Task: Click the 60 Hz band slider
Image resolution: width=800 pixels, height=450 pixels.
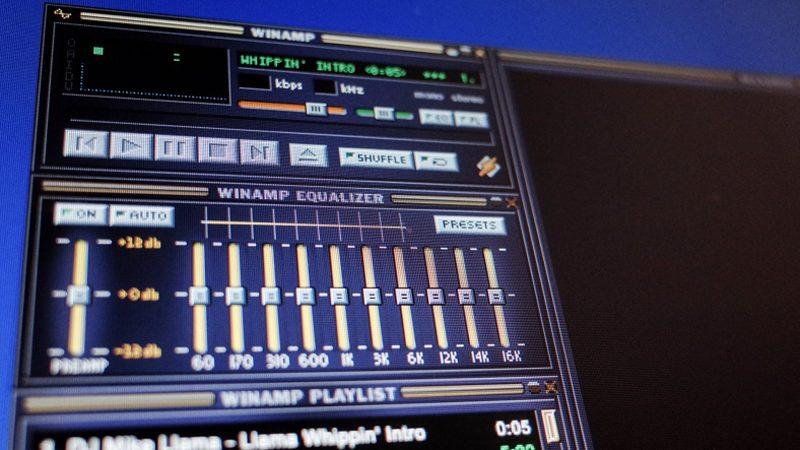Action: click(199, 296)
